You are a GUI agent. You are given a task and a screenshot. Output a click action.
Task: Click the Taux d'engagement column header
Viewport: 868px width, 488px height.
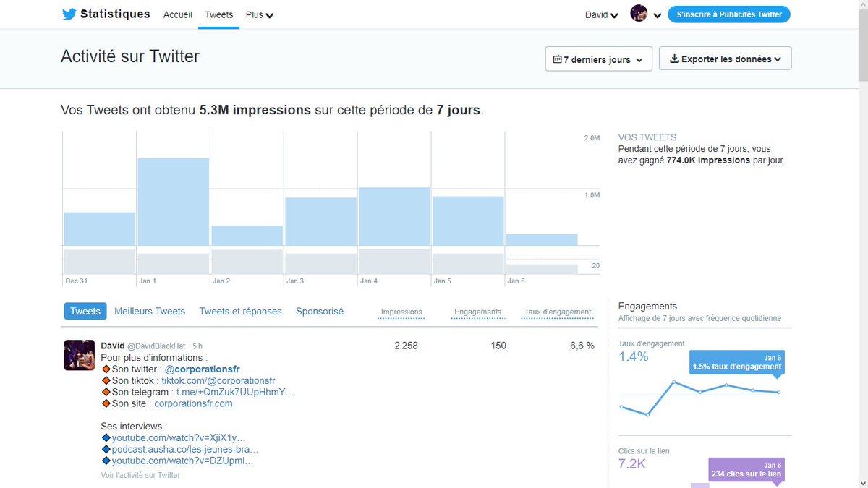(x=558, y=312)
